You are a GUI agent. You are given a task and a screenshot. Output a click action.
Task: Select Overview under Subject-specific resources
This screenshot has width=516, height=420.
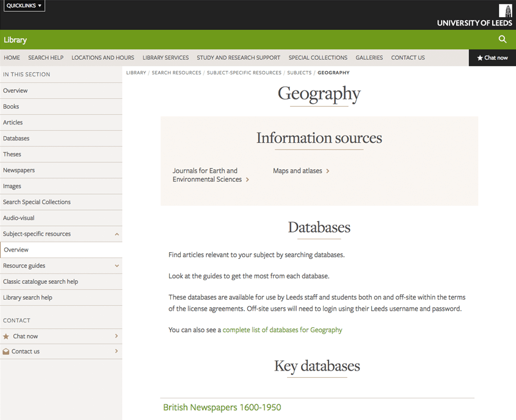61,250
